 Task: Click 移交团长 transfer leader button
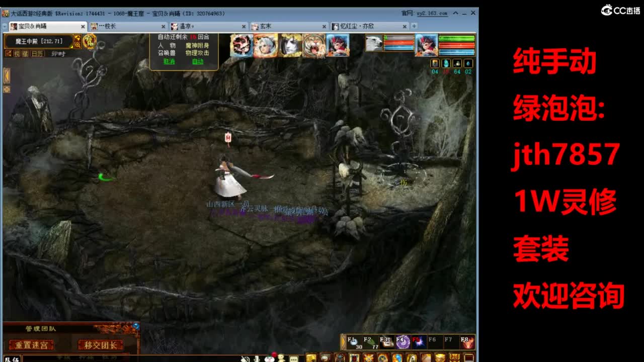pyautogui.click(x=101, y=345)
